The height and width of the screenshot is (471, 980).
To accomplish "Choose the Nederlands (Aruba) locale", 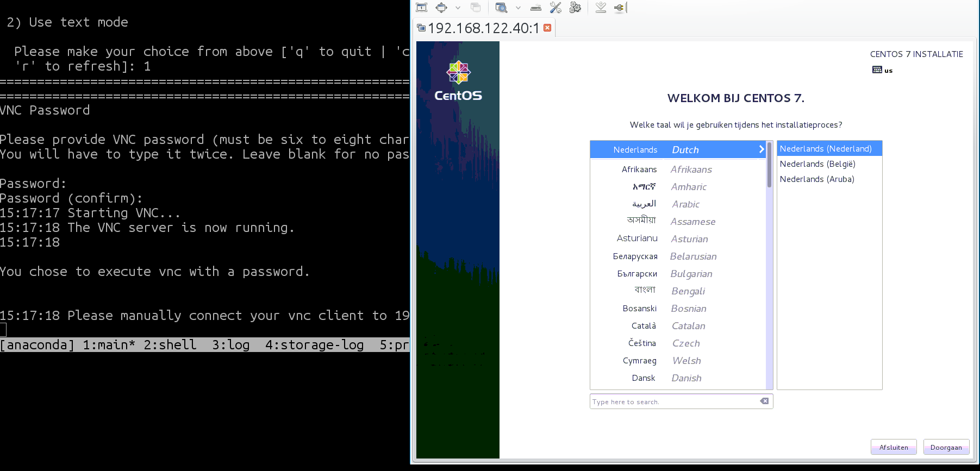I will tap(829, 179).
